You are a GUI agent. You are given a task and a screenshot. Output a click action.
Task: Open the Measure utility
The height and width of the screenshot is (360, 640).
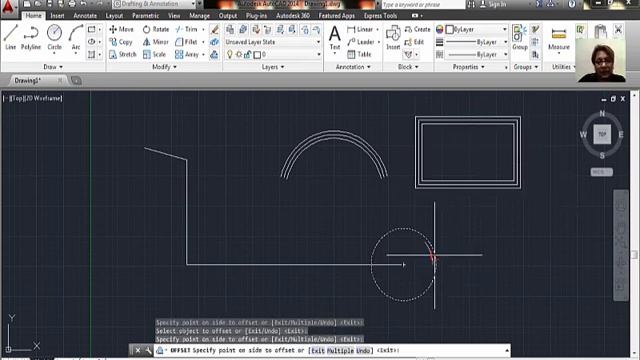(559, 38)
